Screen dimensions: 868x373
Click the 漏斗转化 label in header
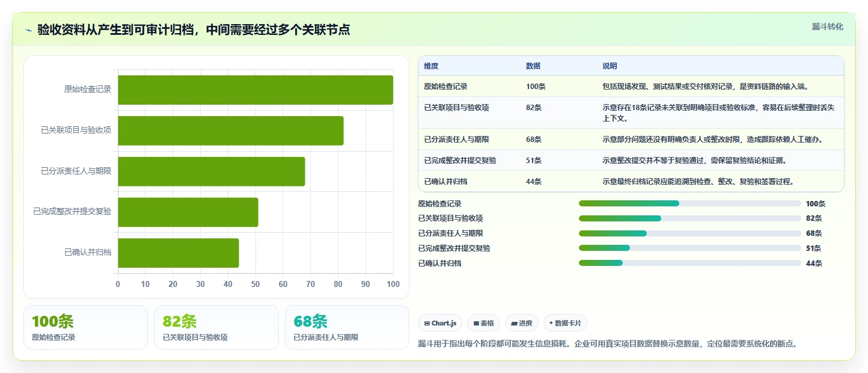tap(828, 26)
